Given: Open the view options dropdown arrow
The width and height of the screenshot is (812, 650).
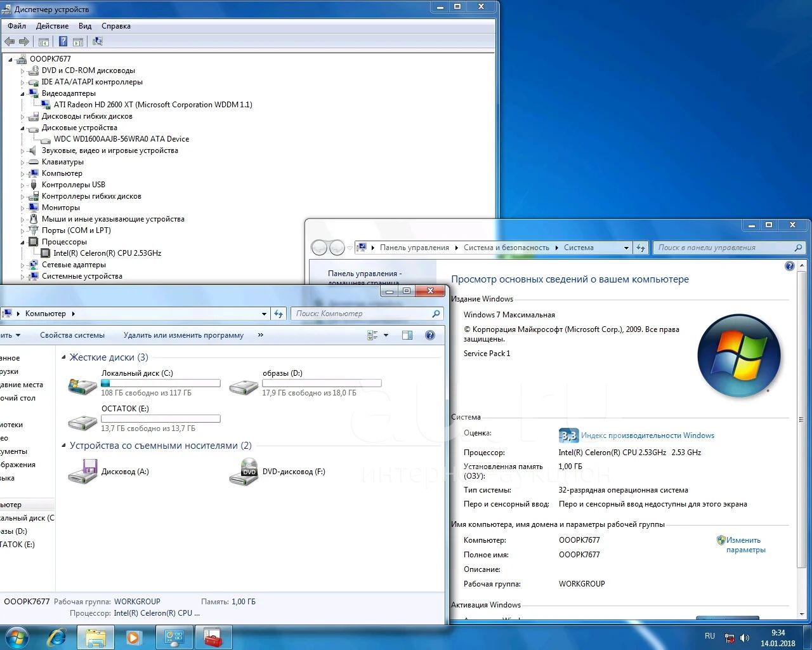Looking at the screenshot, I should (x=386, y=335).
